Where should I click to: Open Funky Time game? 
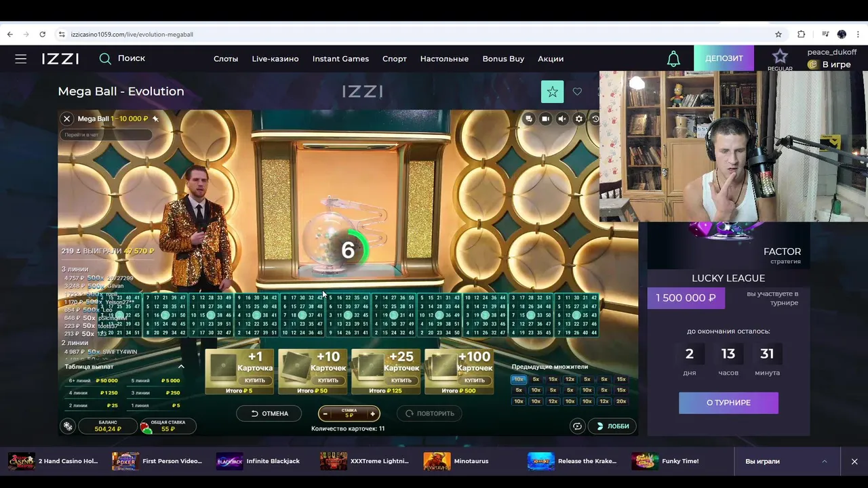(665, 461)
